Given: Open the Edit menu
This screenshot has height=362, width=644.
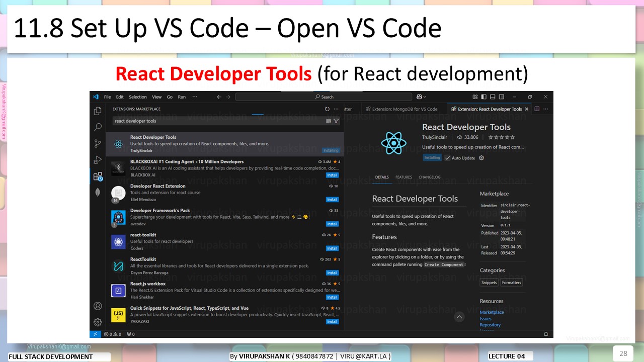Looking at the screenshot, I should pyautogui.click(x=120, y=97).
